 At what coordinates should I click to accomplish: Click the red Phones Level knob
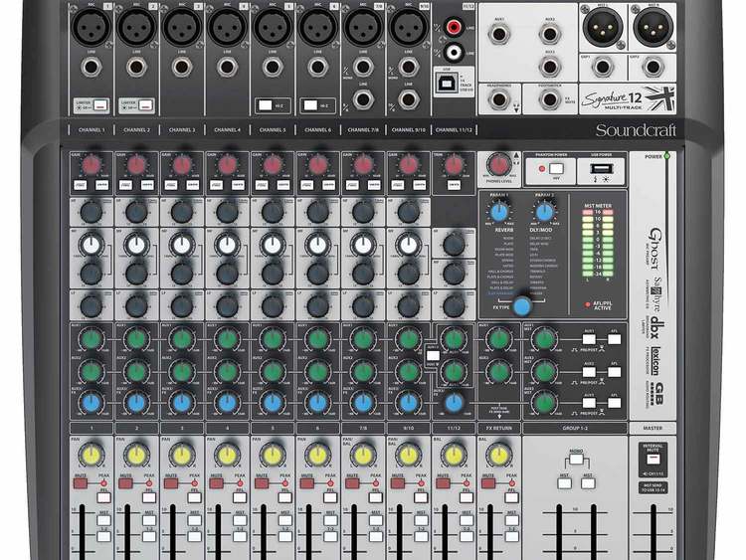498,165
